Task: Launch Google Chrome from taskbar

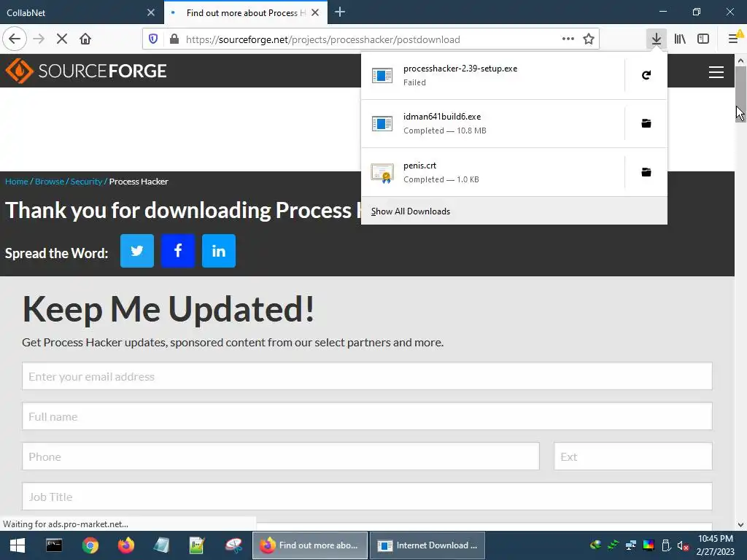Action: pyautogui.click(x=90, y=545)
